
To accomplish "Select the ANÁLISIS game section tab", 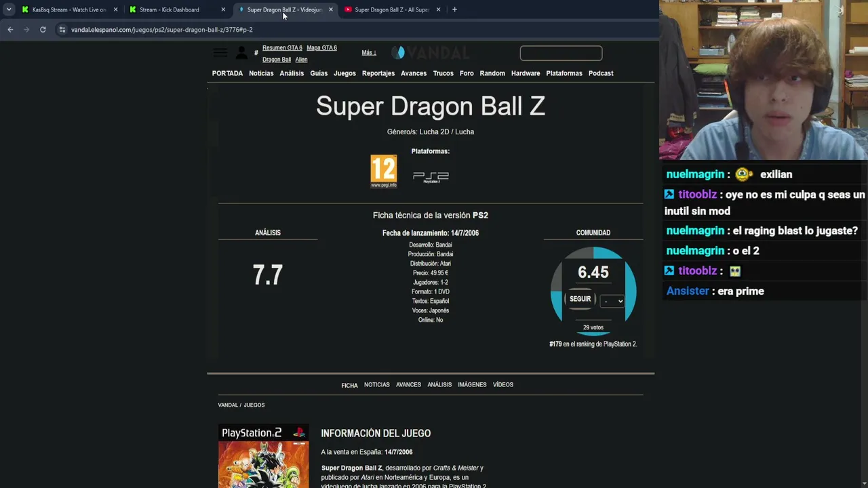I will point(439,385).
